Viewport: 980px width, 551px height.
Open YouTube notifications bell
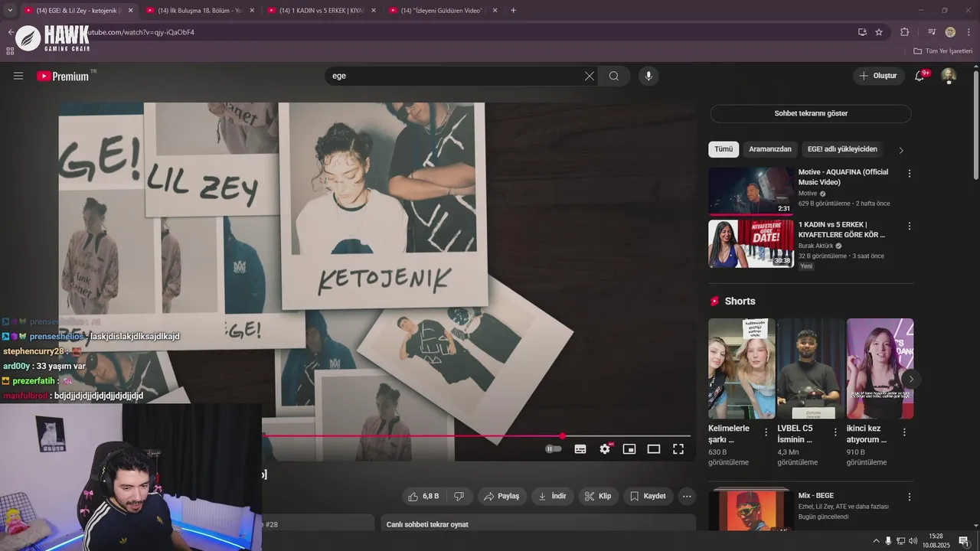coord(920,76)
